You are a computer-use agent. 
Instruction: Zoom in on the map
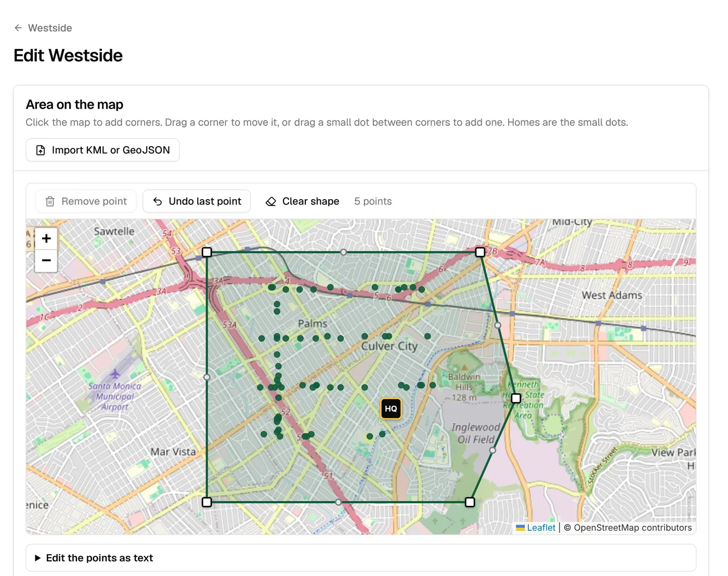pyautogui.click(x=46, y=239)
